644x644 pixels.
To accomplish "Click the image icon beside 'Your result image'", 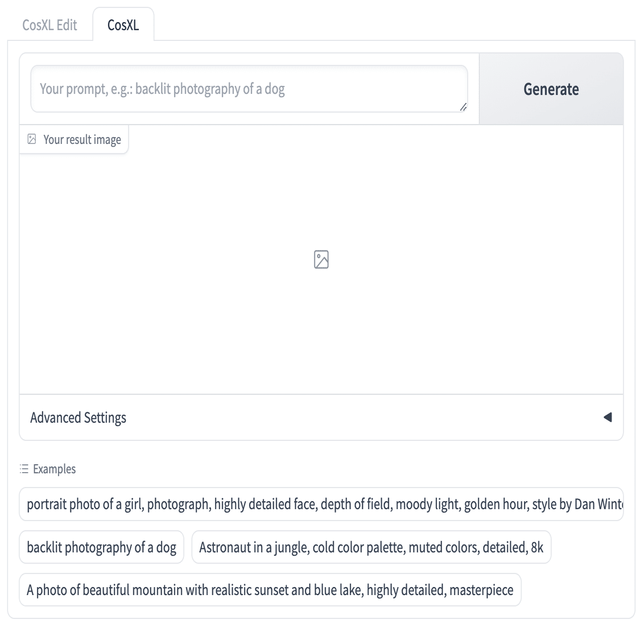I will pos(32,139).
